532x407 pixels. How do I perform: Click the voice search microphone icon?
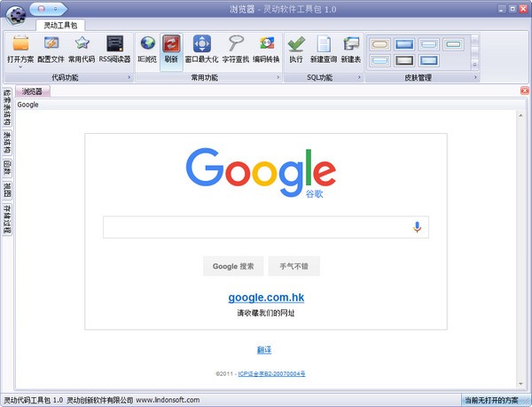(x=418, y=227)
